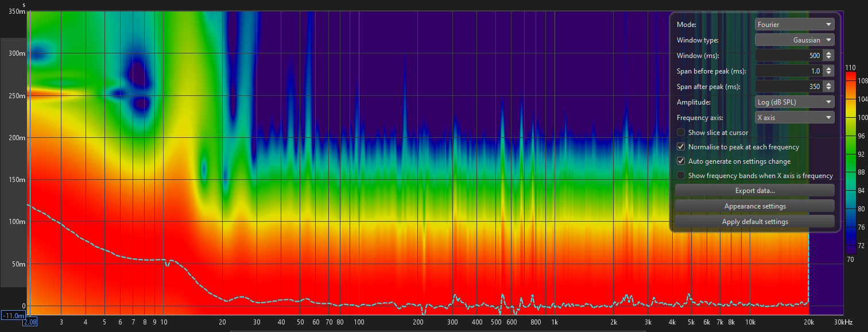The height and width of the screenshot is (332, 868).
Task: Increase Window (ms) with the up arrow
Action: pos(828,53)
